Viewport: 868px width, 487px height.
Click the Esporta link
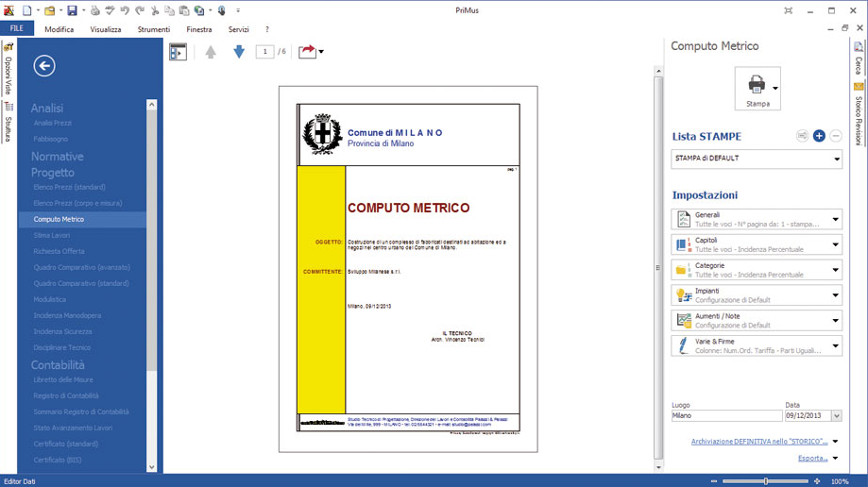point(812,458)
